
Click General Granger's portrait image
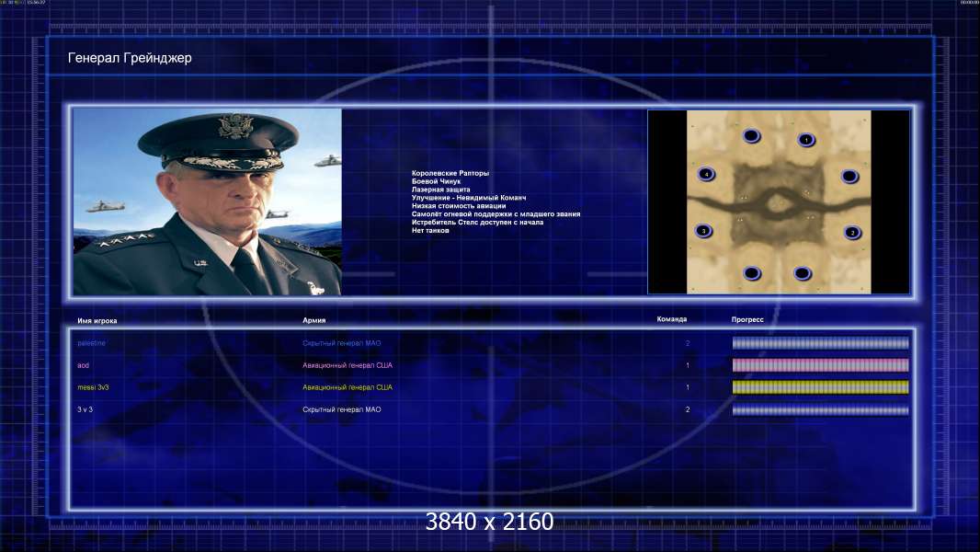point(208,201)
